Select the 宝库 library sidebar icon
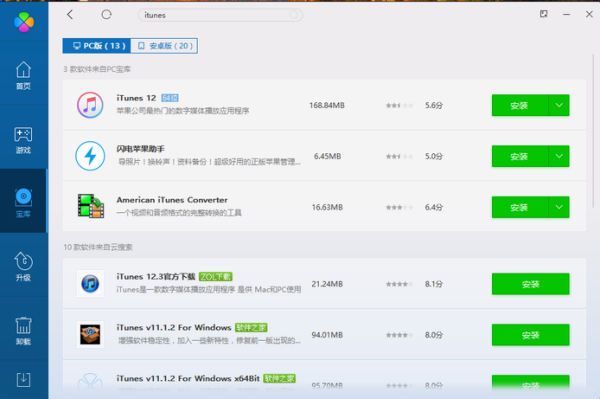 click(x=23, y=203)
